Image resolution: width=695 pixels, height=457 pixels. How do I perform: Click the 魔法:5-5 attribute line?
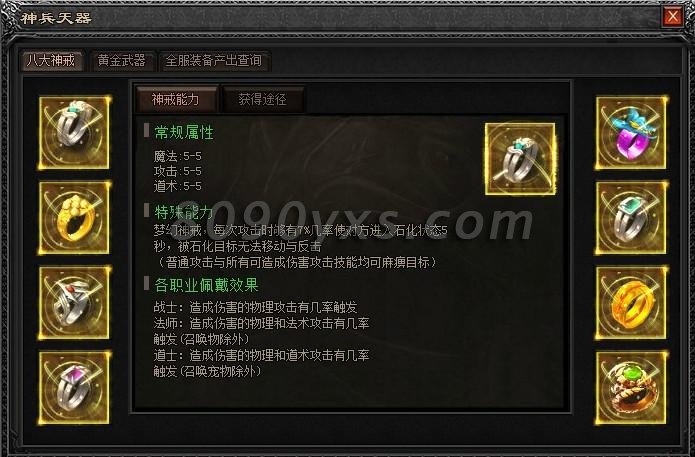[178, 156]
